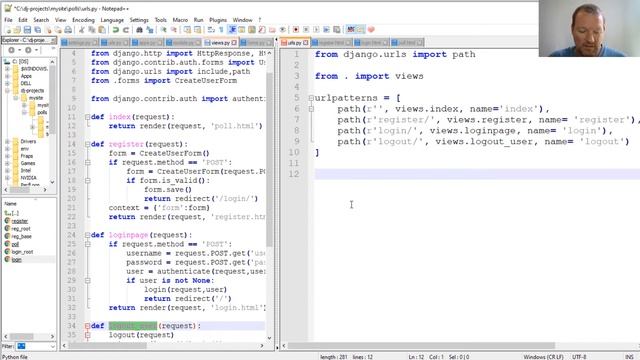The width and height of the screenshot is (640, 360).
Task: Close the urls.py tab in right pane
Action: (306, 42)
